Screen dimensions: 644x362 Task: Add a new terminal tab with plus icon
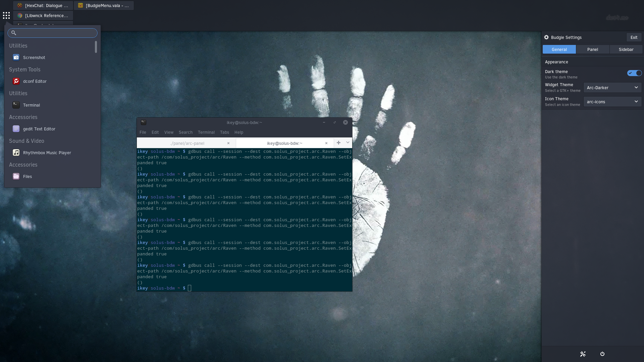pos(338,143)
